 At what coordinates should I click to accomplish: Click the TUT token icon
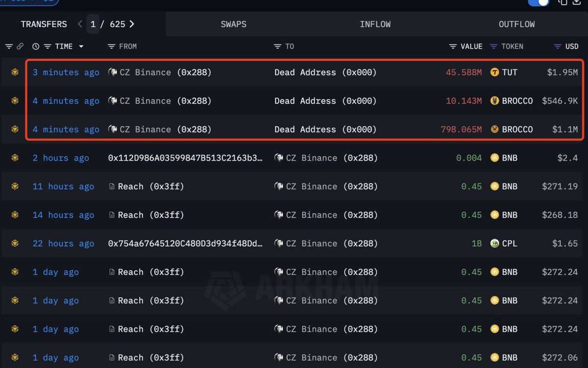[494, 72]
